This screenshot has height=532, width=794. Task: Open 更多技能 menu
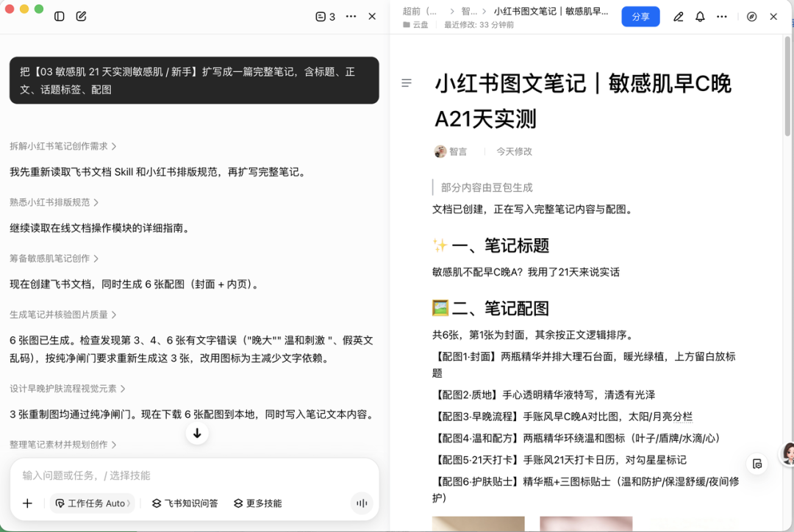(x=258, y=503)
